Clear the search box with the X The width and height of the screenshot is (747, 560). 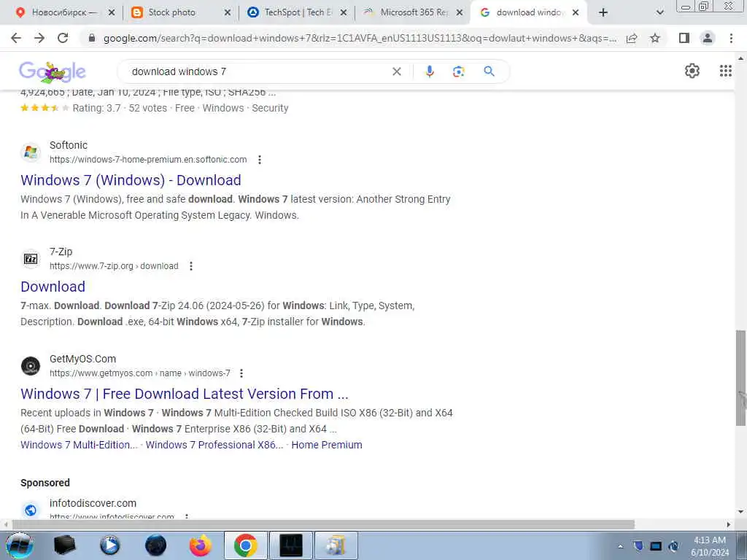(396, 71)
